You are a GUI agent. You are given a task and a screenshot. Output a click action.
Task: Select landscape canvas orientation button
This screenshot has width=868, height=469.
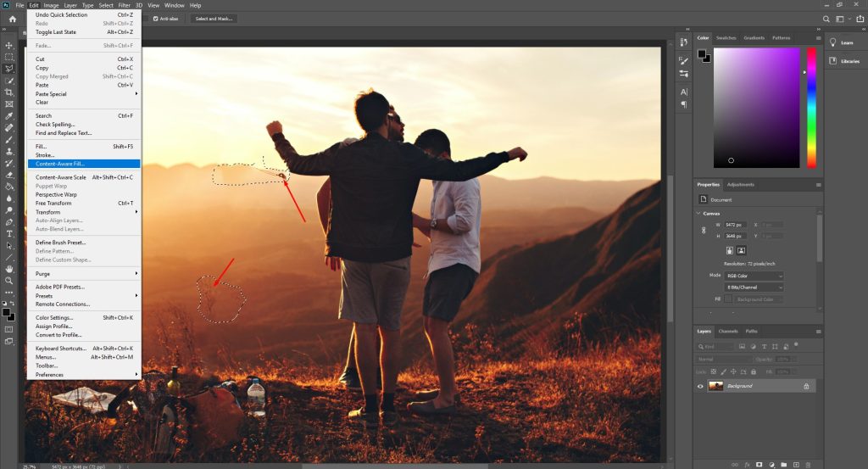click(741, 251)
